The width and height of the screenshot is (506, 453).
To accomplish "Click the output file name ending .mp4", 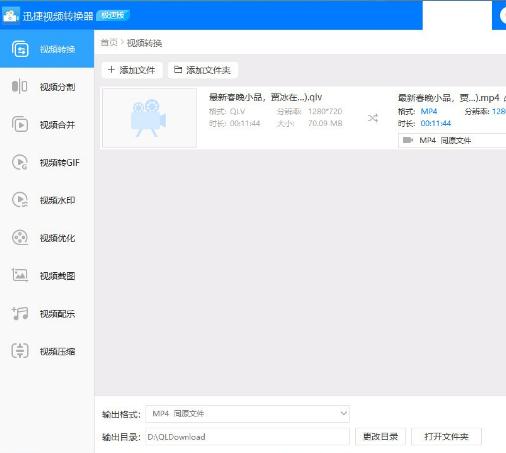I will tap(449, 98).
